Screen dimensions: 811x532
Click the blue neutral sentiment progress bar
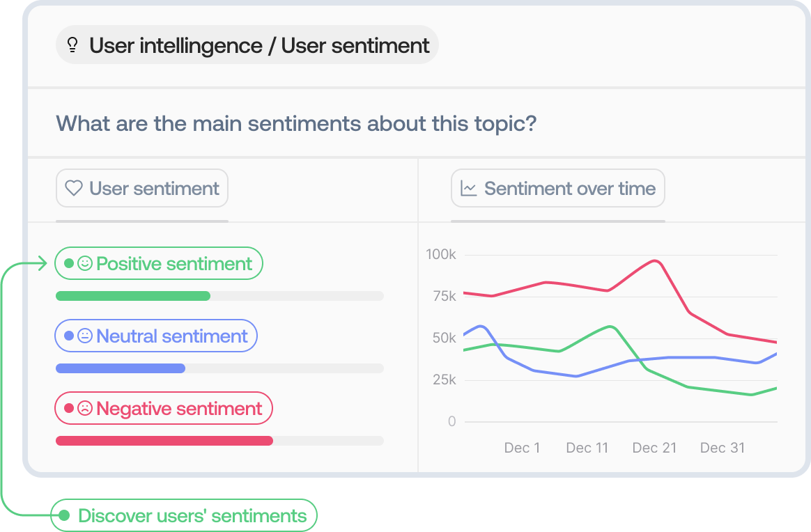[x=120, y=368]
